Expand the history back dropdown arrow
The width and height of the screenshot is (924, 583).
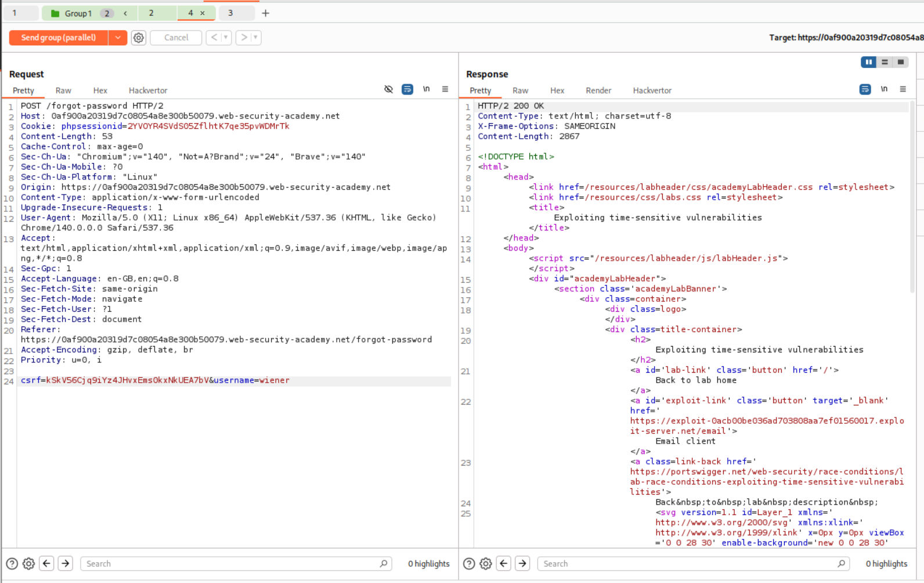226,38
